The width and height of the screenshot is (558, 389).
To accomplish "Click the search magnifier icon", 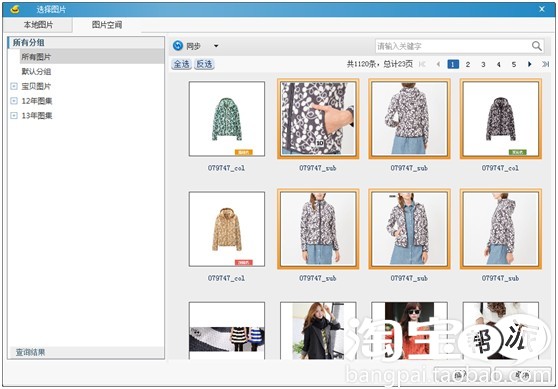I will (536, 46).
